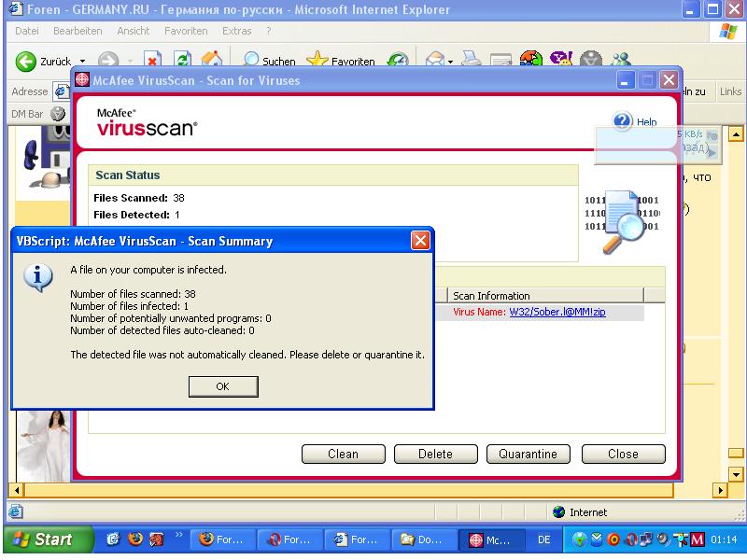Click the taskbar clock showing 01:14
The width and height of the screenshot is (747, 560).
click(x=724, y=539)
